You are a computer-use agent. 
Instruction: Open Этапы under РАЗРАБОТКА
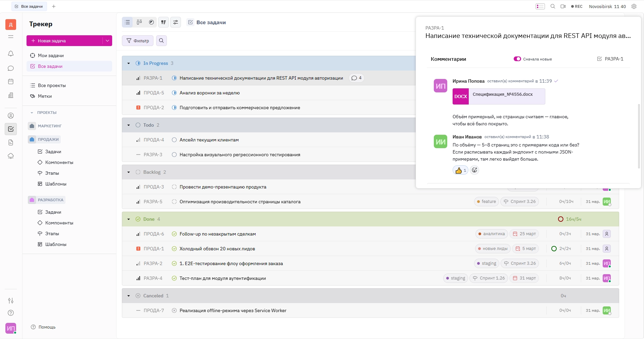[x=52, y=234]
